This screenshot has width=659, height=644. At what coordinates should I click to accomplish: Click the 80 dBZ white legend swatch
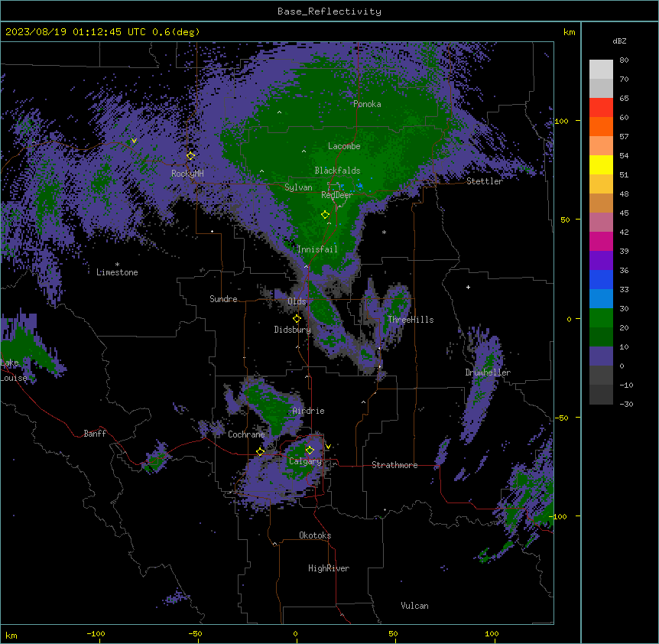pos(601,70)
